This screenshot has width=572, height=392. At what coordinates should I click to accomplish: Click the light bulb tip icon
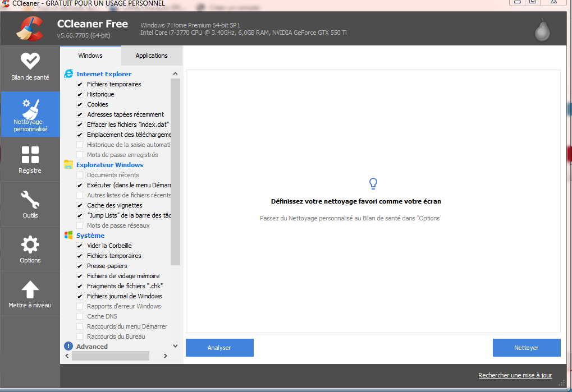373,183
